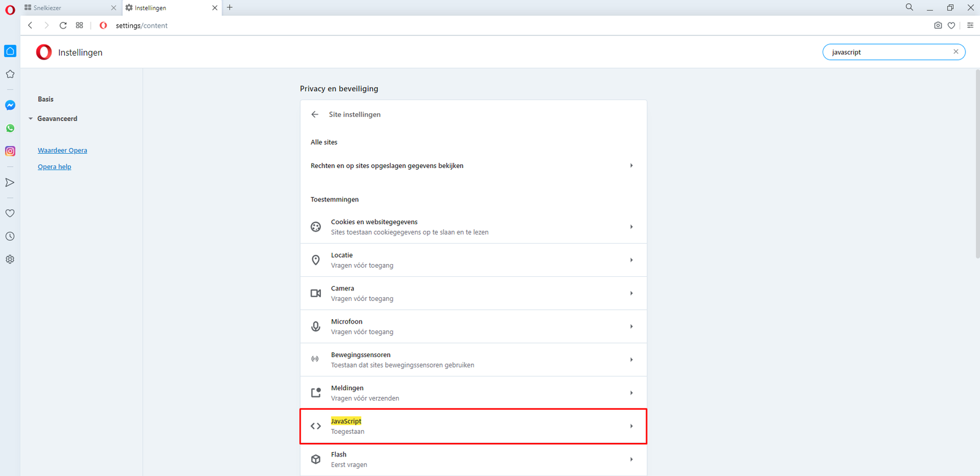Open a new tab with plus button

point(230,8)
